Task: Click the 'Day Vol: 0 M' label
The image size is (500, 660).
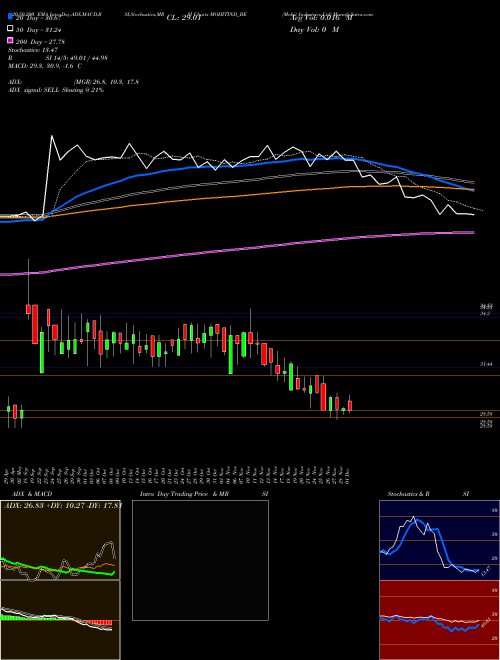Action: click(314, 30)
